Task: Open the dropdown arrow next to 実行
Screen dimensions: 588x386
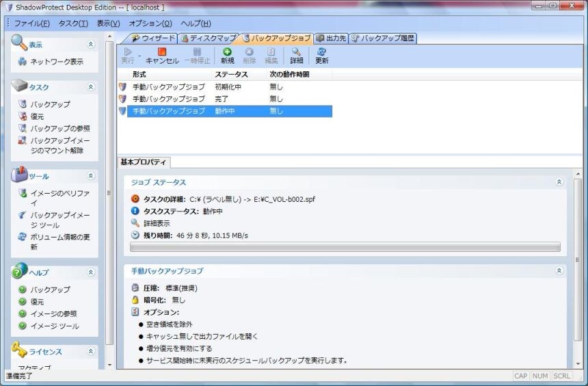Action: point(139,56)
